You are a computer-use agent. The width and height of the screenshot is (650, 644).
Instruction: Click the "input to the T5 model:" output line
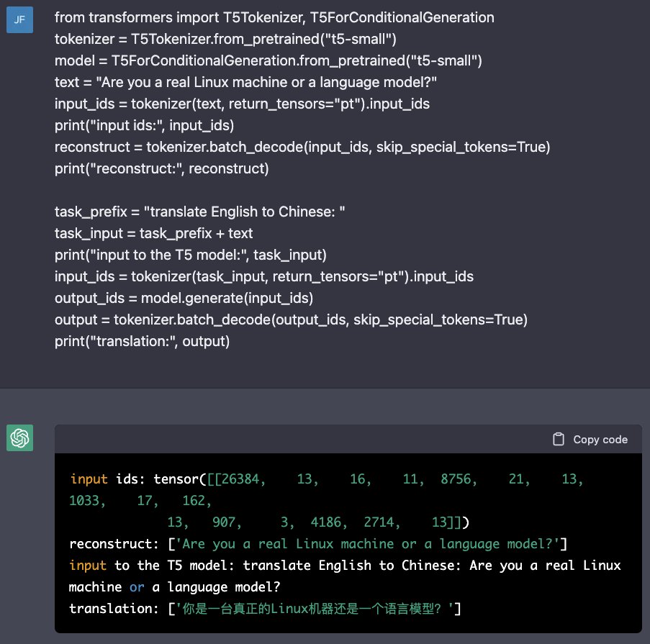click(x=345, y=566)
